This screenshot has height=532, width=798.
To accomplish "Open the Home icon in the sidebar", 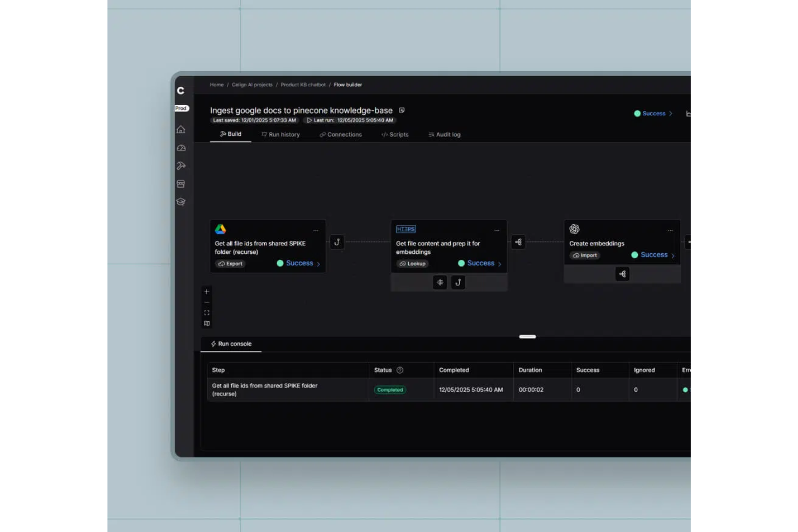I will pyautogui.click(x=181, y=129).
